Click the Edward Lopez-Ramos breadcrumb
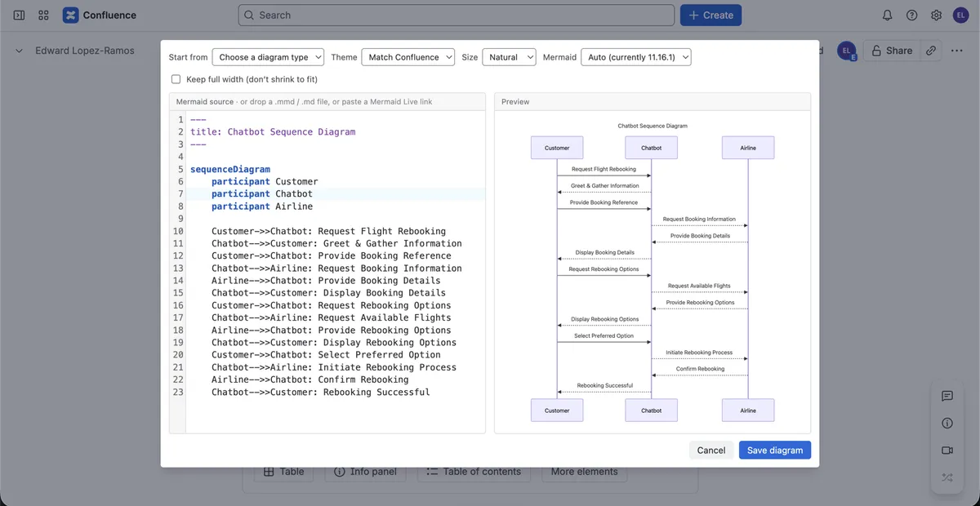Viewport: 980px width, 506px height. (85, 51)
